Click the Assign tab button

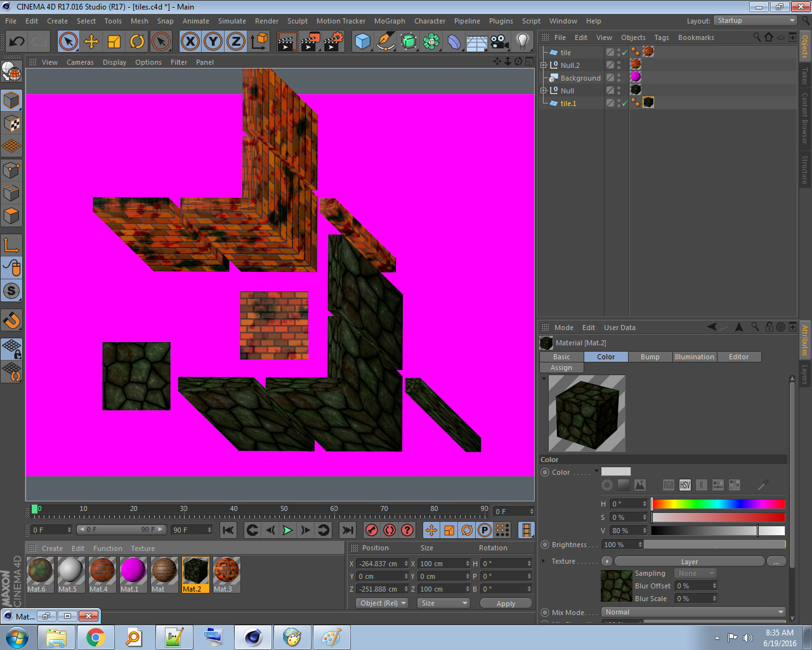pyautogui.click(x=561, y=368)
